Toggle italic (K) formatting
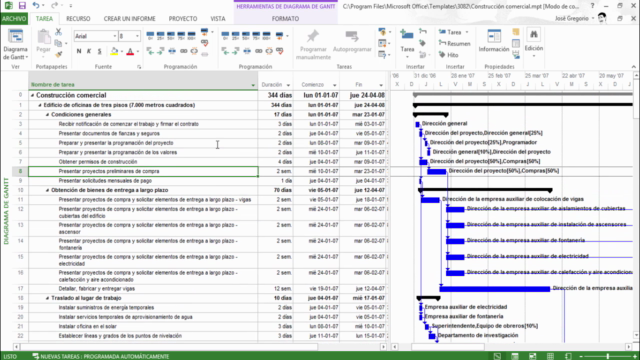Image resolution: width=640 pixels, height=360 pixels. (x=89, y=51)
